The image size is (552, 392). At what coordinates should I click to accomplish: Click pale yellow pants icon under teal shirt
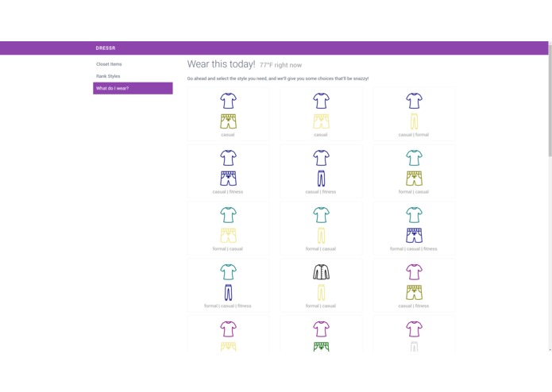[x=321, y=235]
